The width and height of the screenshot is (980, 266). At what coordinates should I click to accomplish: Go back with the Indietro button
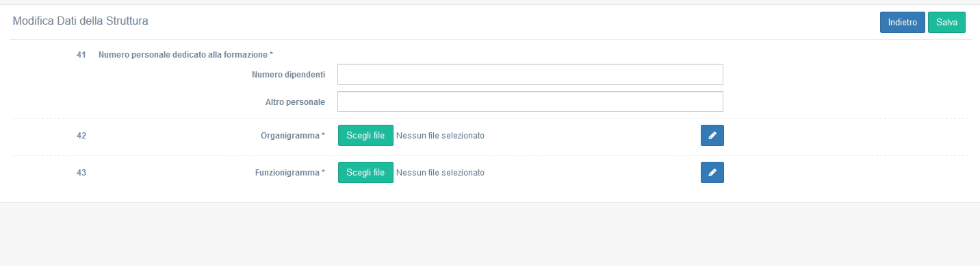point(902,22)
